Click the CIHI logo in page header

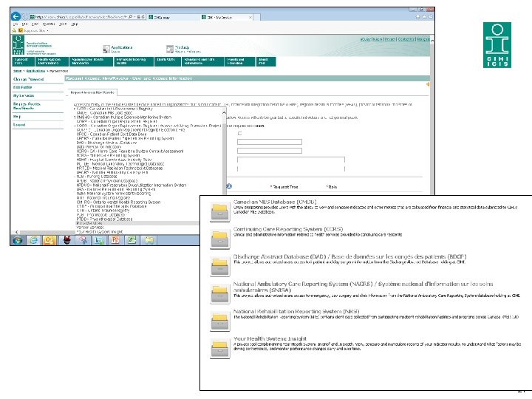pyautogui.click(x=18, y=45)
